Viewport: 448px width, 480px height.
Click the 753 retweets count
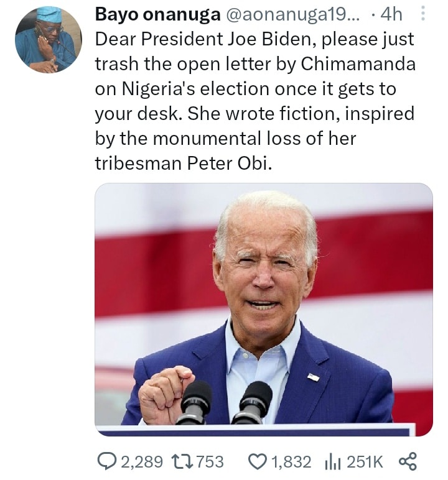[x=209, y=461]
